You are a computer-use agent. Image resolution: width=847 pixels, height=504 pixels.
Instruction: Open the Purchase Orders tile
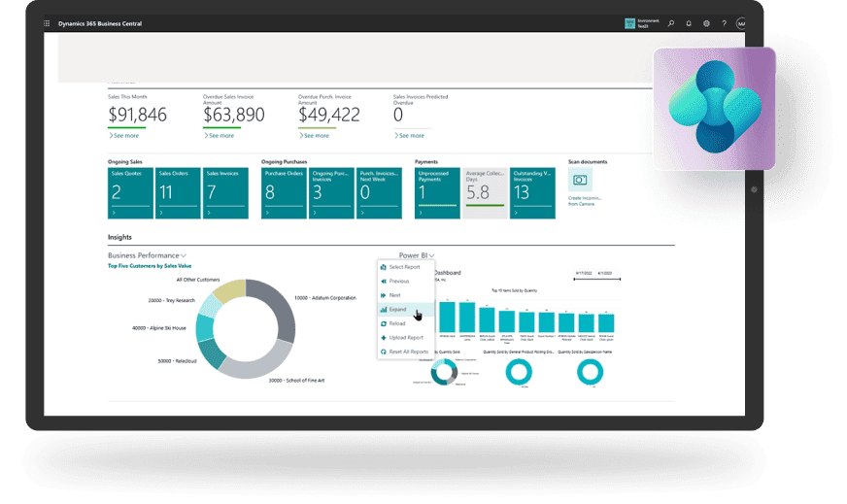pos(284,193)
